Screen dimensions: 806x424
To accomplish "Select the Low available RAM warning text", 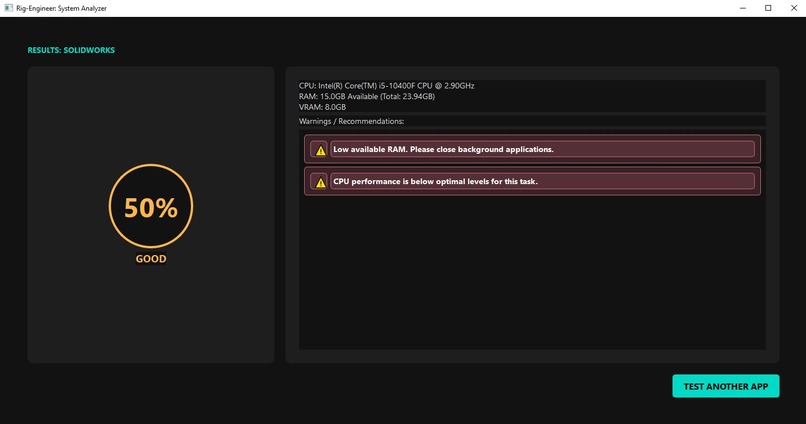I will coord(443,150).
